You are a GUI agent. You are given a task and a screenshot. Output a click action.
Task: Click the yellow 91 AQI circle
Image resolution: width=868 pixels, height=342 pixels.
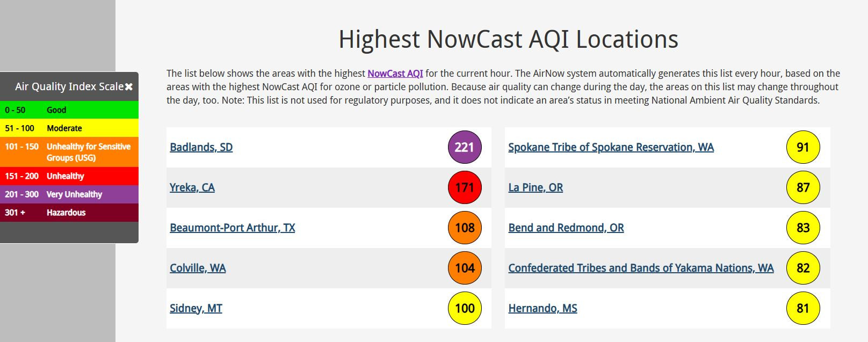click(x=803, y=147)
